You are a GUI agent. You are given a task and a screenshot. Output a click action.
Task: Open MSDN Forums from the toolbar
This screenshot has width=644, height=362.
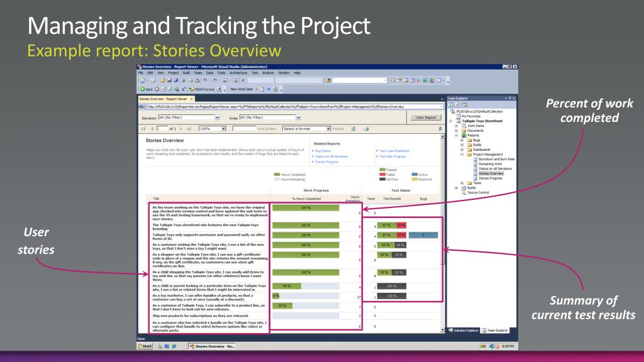202,89
